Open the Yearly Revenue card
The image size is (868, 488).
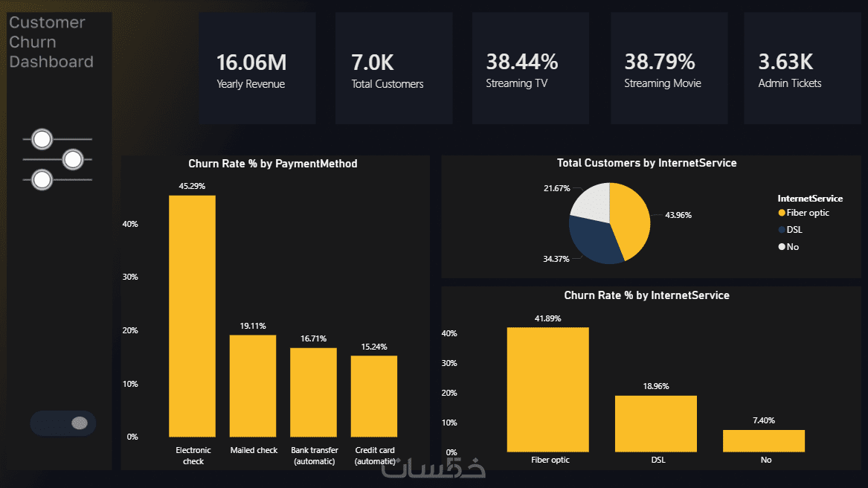(257, 68)
